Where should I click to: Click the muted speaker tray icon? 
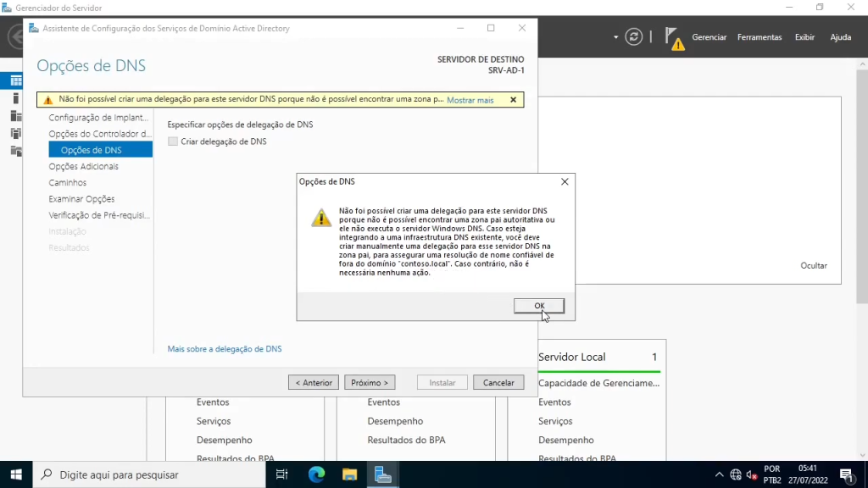tap(751, 474)
